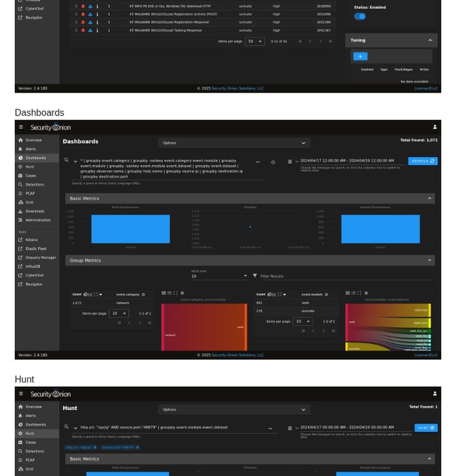Screen dimensions: 456x476
Task: Open the user account icon in Dashboards header
Action: 435,127
